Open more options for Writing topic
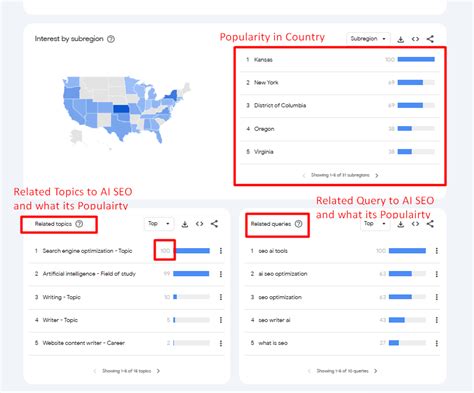 coord(221,297)
